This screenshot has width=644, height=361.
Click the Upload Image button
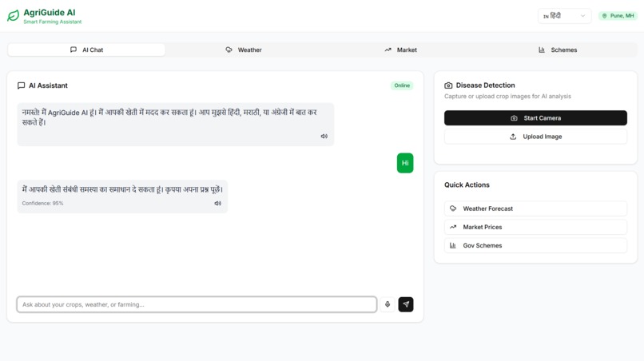click(x=535, y=137)
